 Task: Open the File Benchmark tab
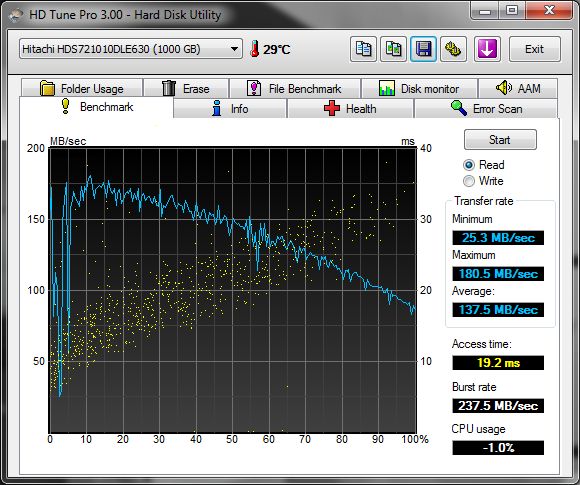(x=294, y=88)
